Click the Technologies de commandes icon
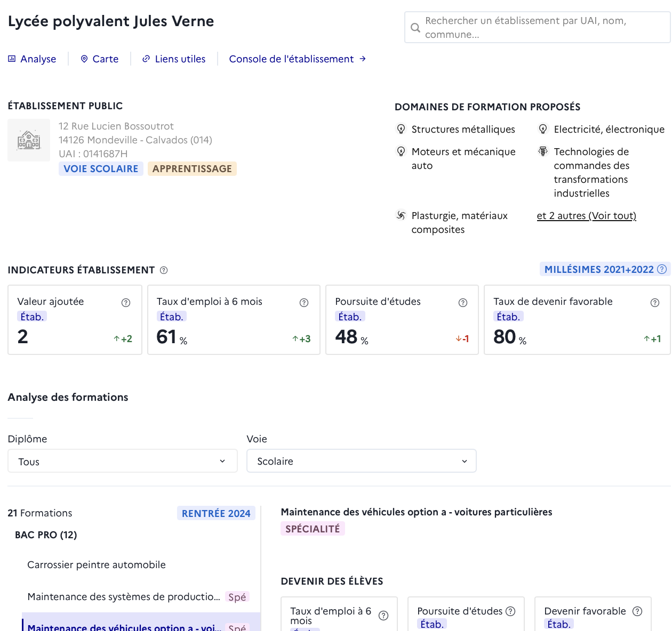The image size is (672, 631). click(x=543, y=151)
